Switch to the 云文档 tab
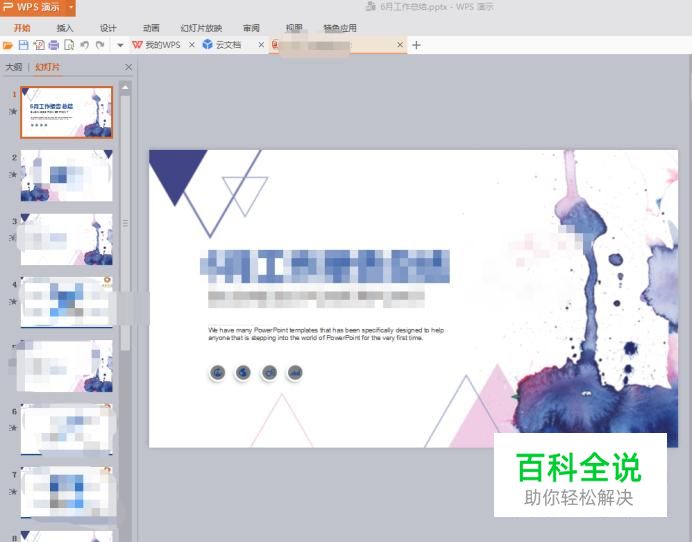The width and height of the screenshot is (692, 542). 228,45
